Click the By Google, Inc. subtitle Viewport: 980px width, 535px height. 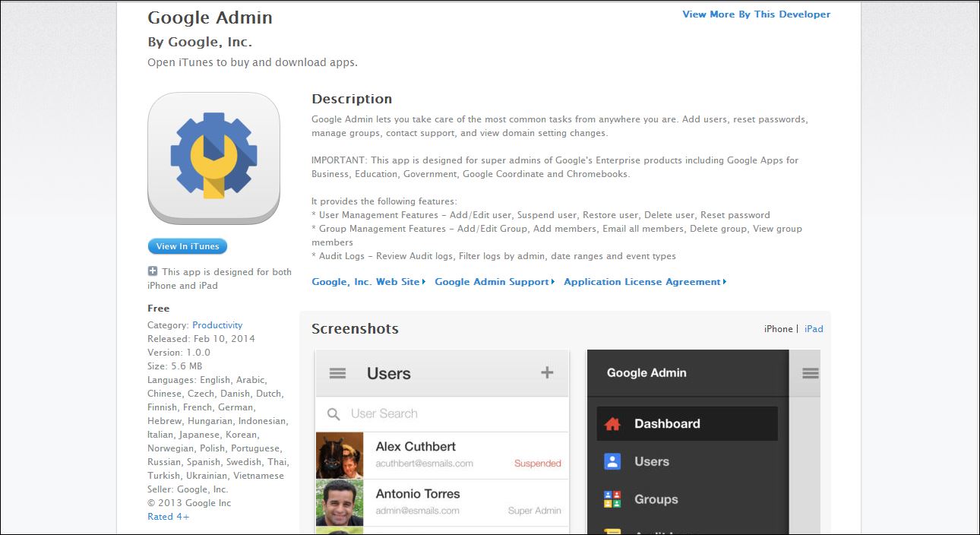pyautogui.click(x=200, y=43)
